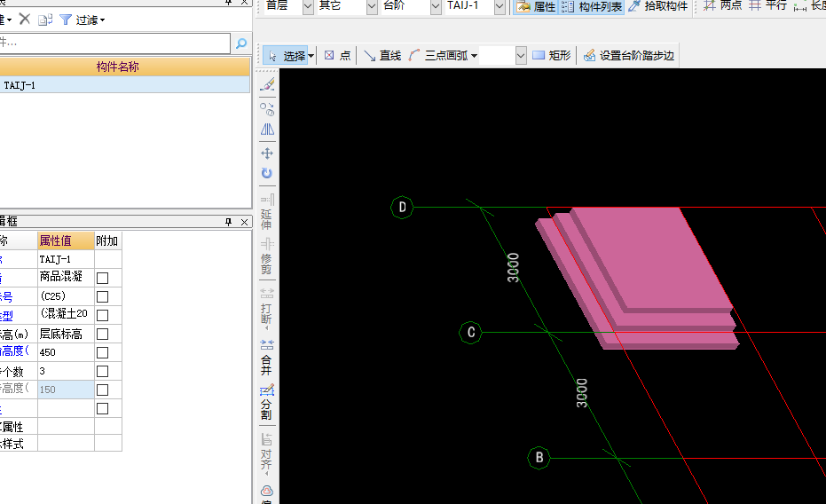Viewport: 826px width, 504px height.
Task: Click the name value cell TAIJ-1
Action: tap(66, 259)
